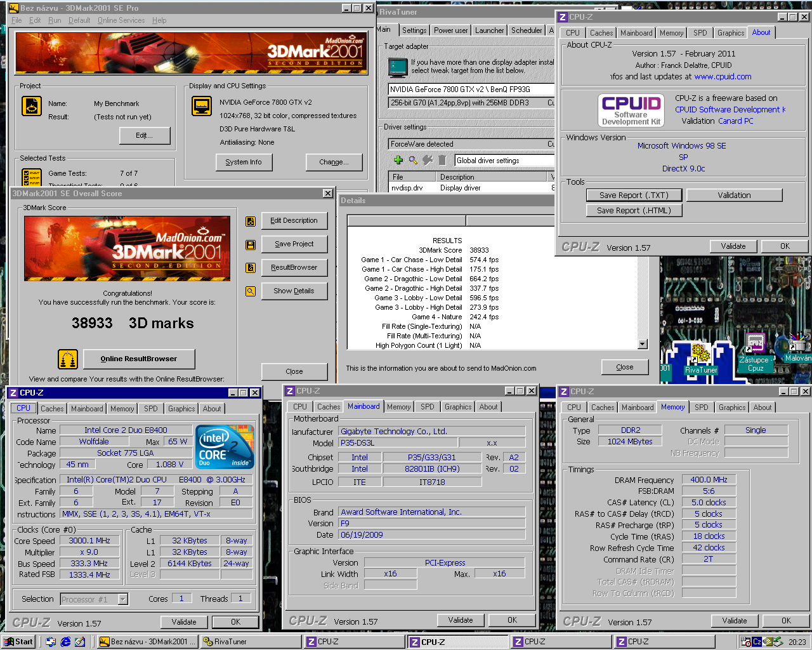Click the Core Speed value 3000.1 MHz

[90, 541]
